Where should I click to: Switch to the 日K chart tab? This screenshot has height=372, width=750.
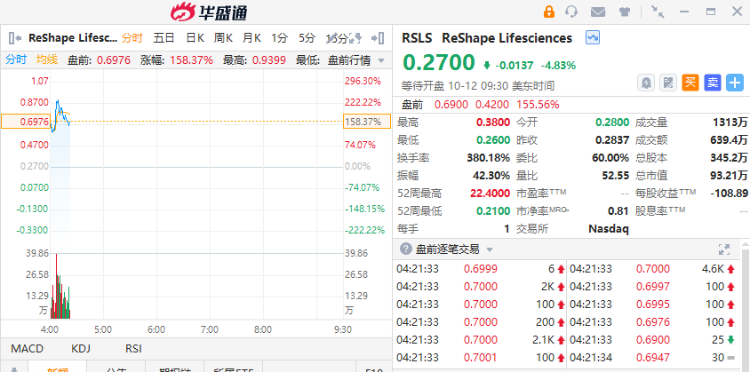point(195,38)
